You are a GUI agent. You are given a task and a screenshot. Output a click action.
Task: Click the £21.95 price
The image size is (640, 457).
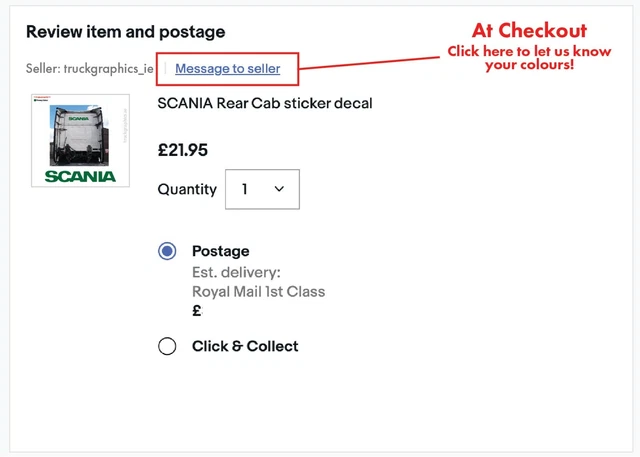point(183,150)
